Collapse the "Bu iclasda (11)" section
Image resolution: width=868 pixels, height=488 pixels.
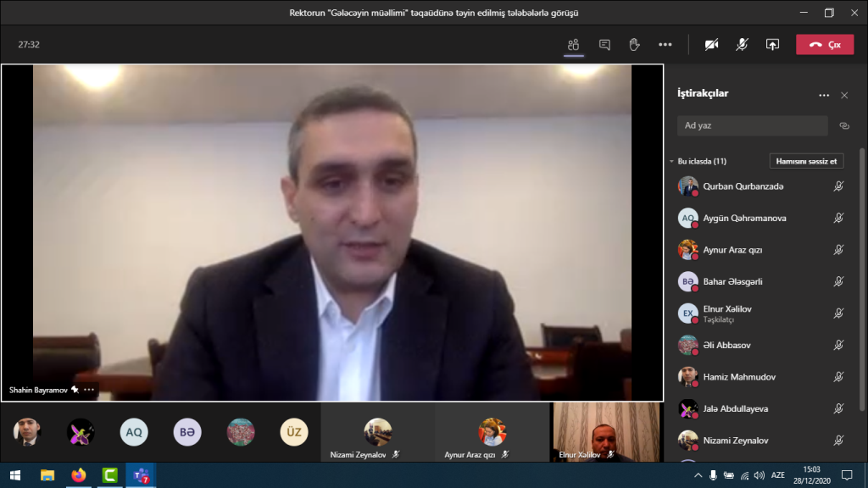coord(670,161)
